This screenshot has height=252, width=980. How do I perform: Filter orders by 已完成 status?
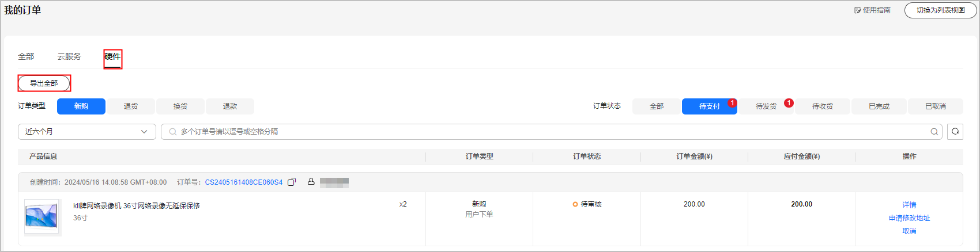[879, 106]
